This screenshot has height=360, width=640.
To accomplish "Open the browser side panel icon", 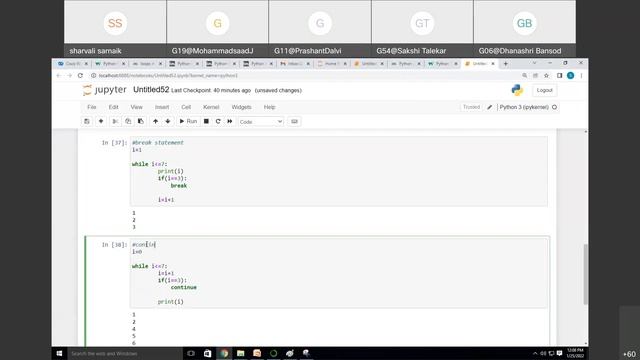I will point(560,76).
